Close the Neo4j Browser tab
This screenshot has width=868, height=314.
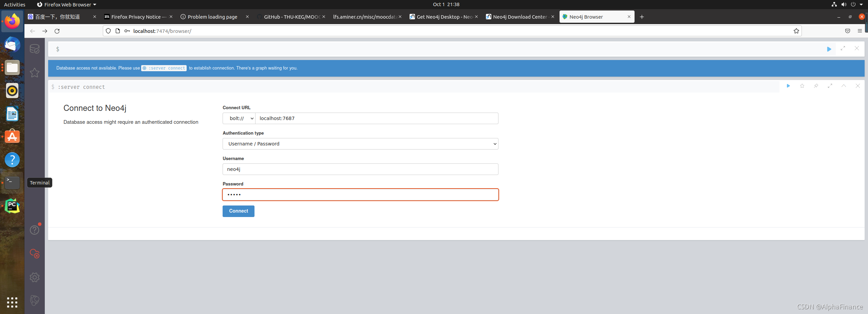point(629,17)
